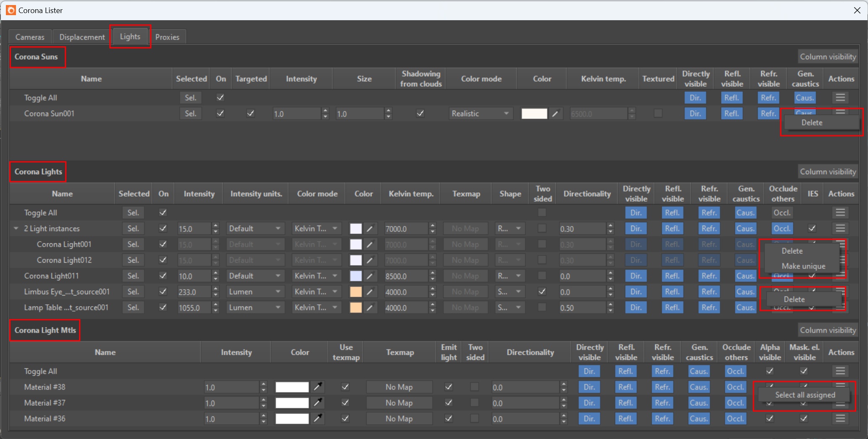868x439 pixels.
Task: Edit Limbus Eye light source color pencil icon
Action: pyautogui.click(x=370, y=292)
